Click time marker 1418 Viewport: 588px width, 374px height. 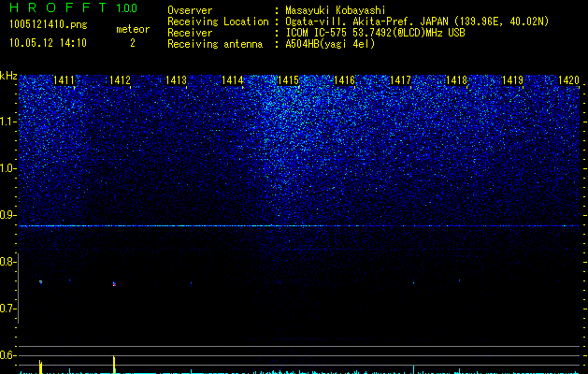click(x=457, y=80)
